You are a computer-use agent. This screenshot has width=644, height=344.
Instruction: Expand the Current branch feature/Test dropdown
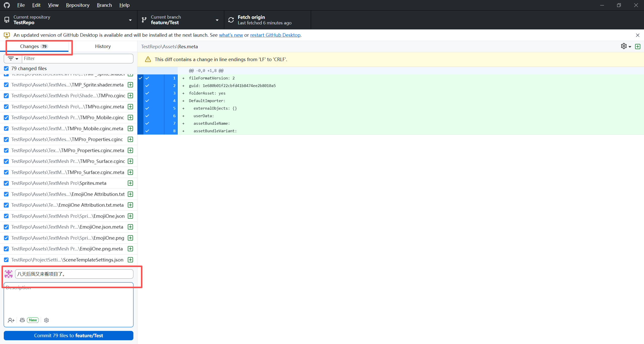180,20
